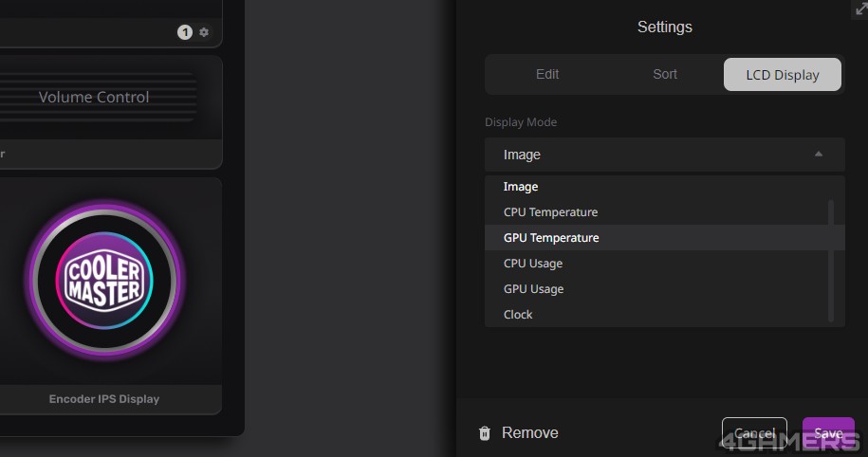This screenshot has width=868, height=457.
Task: Select the Cooler Master logo display image
Action: 105,281
